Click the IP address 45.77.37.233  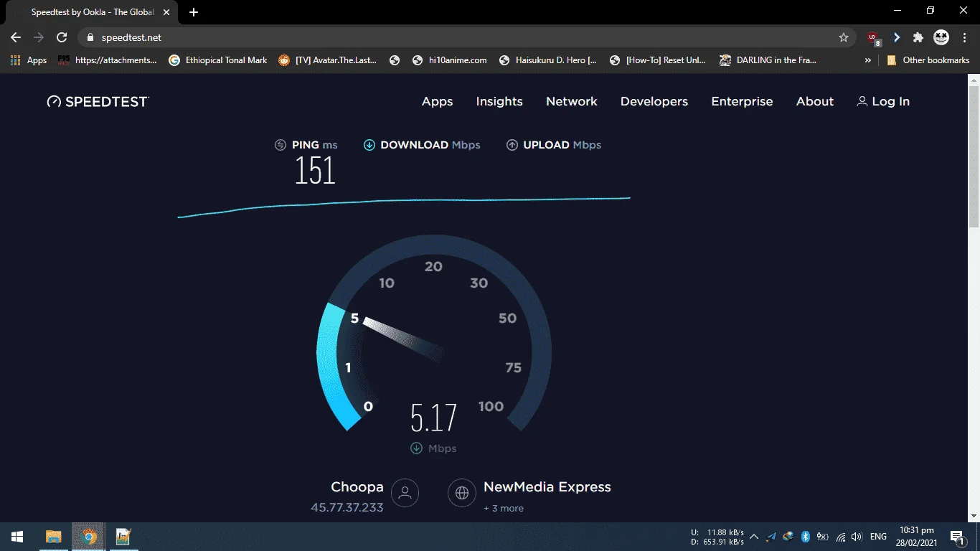(x=347, y=508)
